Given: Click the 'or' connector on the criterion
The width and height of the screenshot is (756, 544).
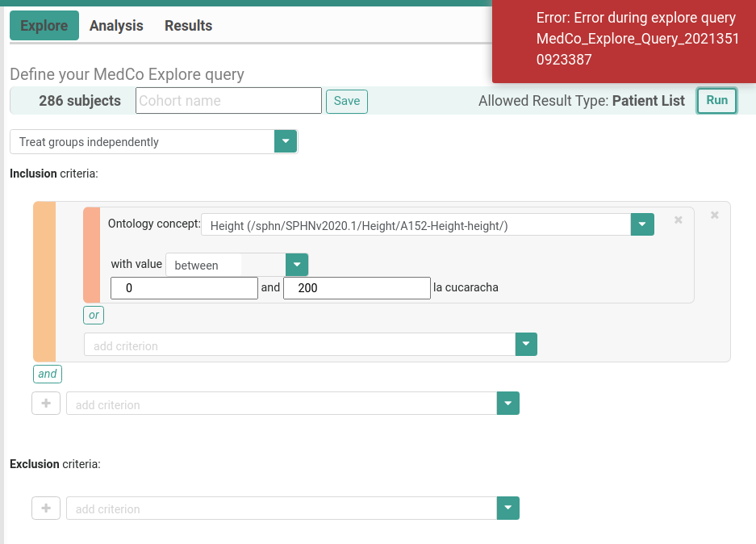Looking at the screenshot, I should [93, 315].
